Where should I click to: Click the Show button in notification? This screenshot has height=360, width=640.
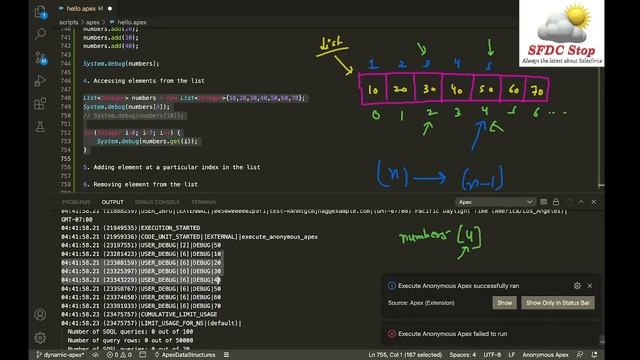[x=504, y=303]
